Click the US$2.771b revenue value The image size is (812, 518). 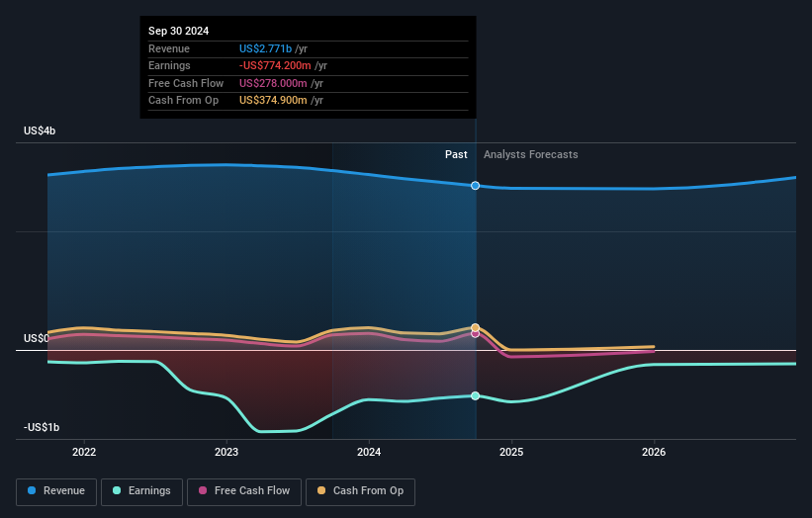tap(266, 48)
